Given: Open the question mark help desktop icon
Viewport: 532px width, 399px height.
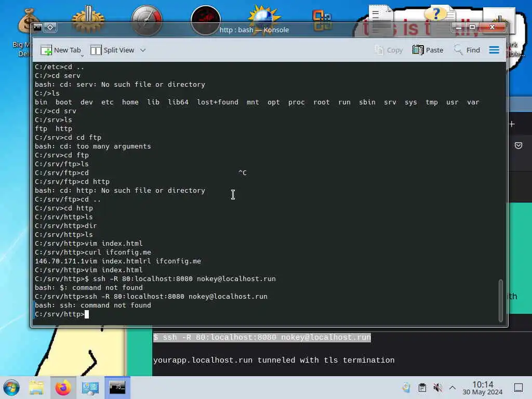Looking at the screenshot, I should 440,15.
